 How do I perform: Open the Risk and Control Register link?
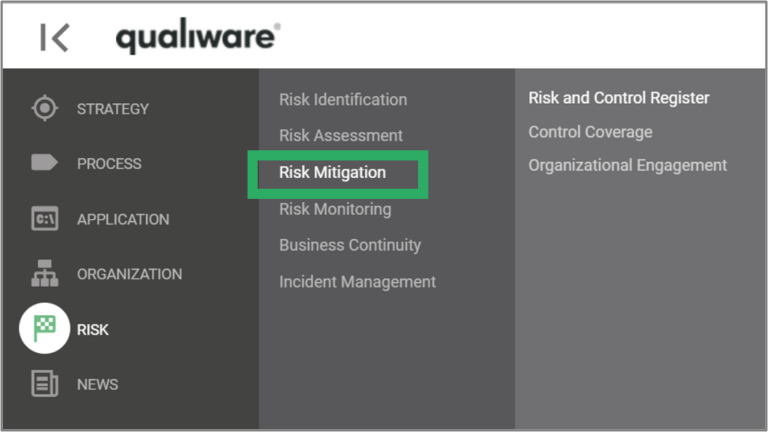pos(619,98)
